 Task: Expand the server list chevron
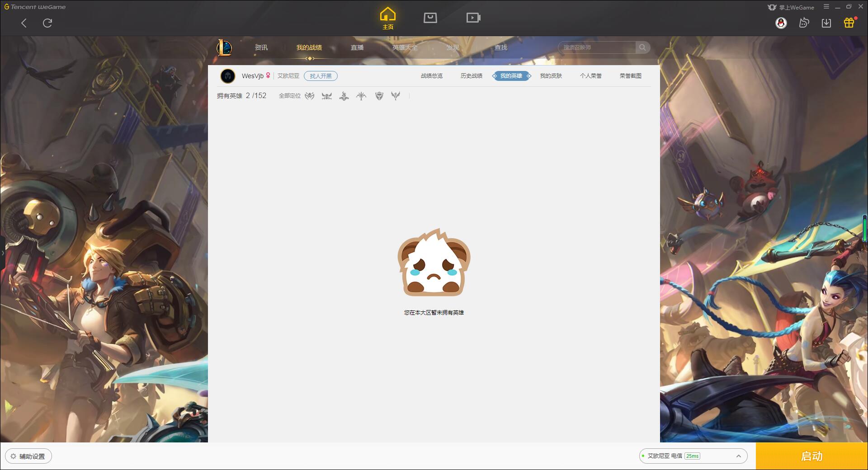point(739,456)
